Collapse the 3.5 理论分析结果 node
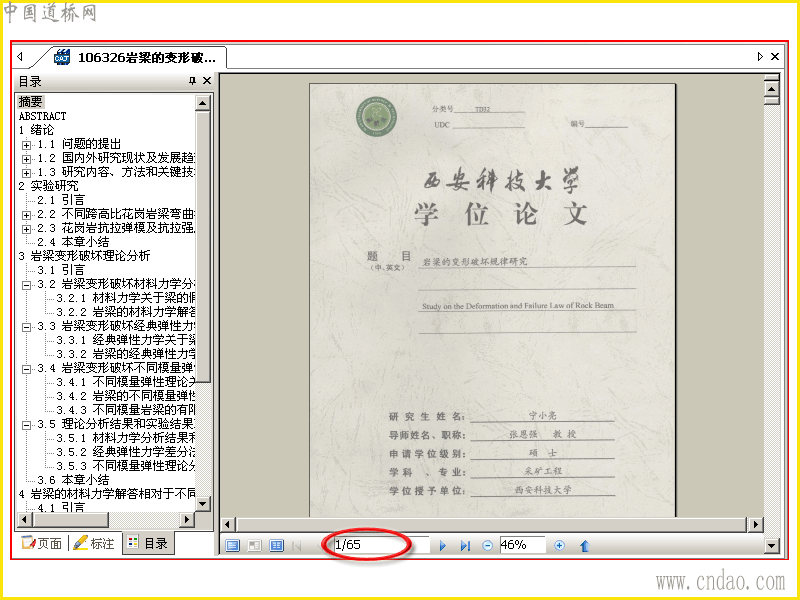This screenshot has width=800, height=600. (27, 424)
